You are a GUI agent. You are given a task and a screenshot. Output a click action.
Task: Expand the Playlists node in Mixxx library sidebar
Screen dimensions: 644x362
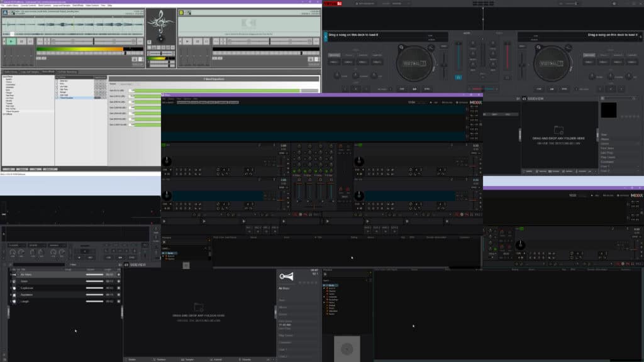(x=163, y=256)
